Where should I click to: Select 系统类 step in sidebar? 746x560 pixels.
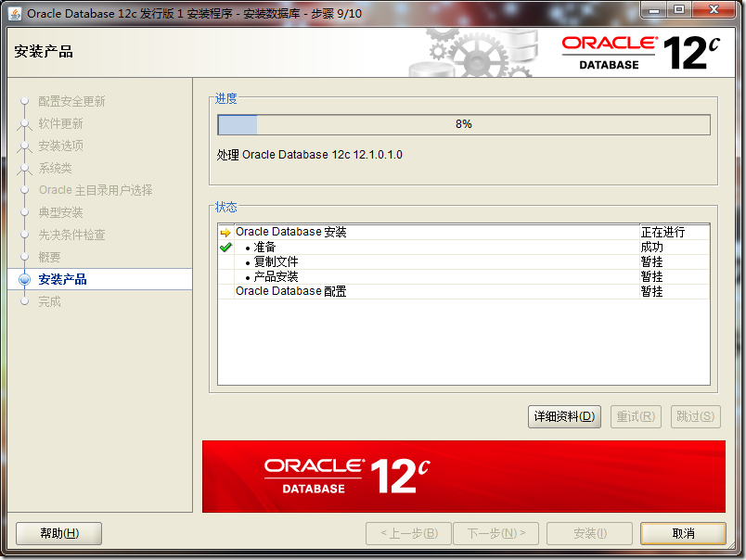pos(55,169)
